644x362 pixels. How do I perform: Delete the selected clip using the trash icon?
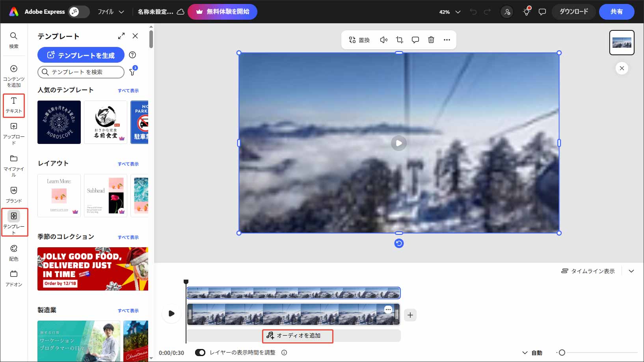click(431, 39)
